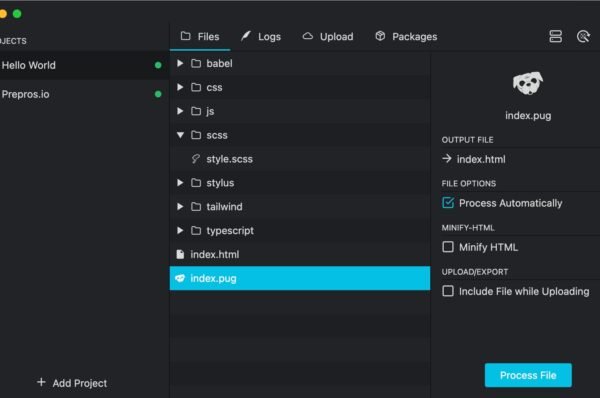This screenshot has height=398, width=600.
Task: Click the cloud icon on Upload tab
Action: click(308, 36)
